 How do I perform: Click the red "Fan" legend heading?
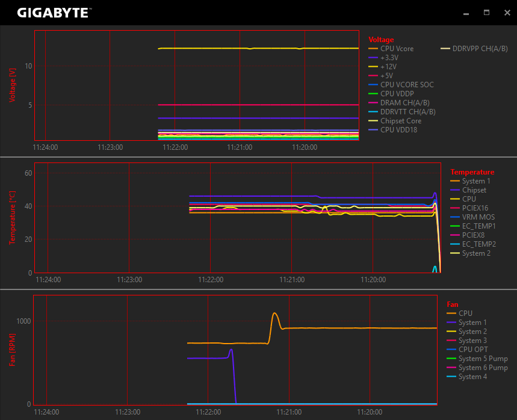click(x=453, y=304)
